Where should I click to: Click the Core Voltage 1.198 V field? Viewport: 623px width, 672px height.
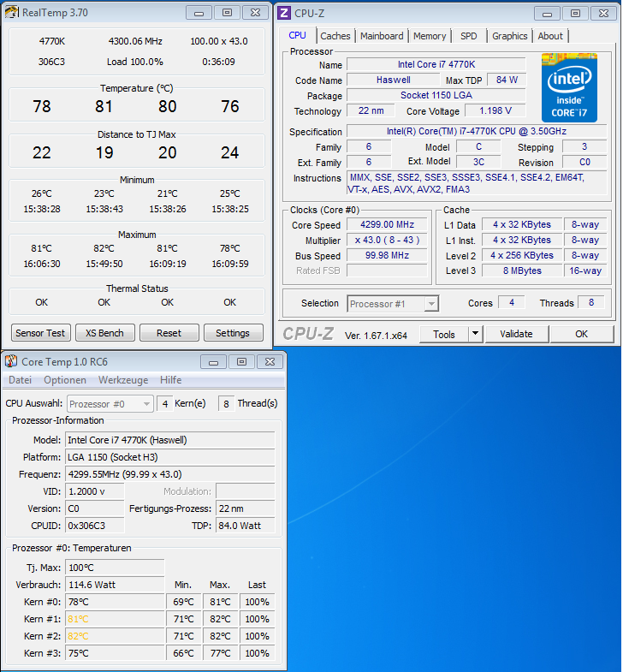495,110
